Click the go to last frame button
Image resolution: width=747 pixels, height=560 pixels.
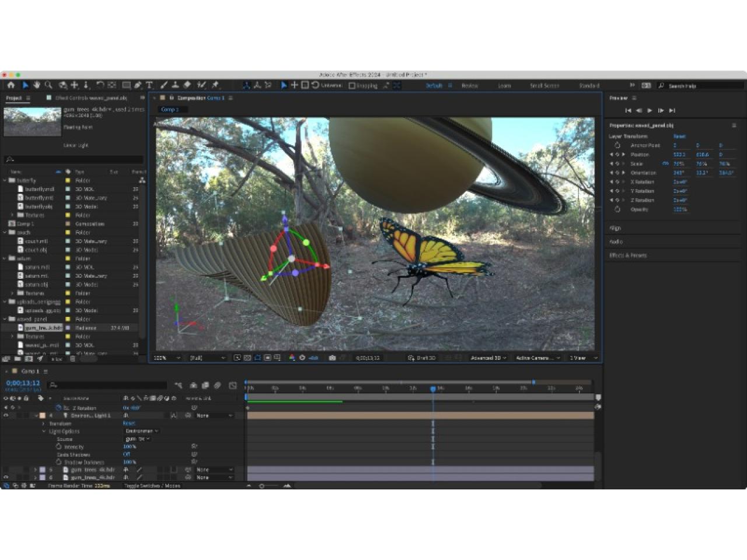pos(672,110)
